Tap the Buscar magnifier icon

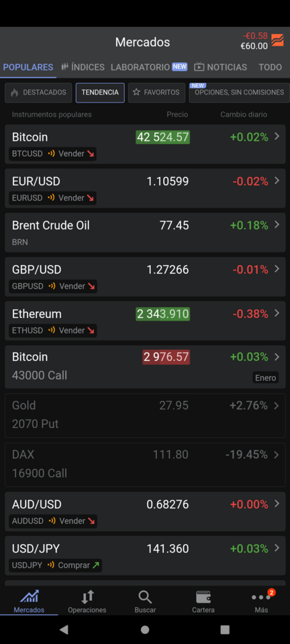pyautogui.click(x=145, y=597)
